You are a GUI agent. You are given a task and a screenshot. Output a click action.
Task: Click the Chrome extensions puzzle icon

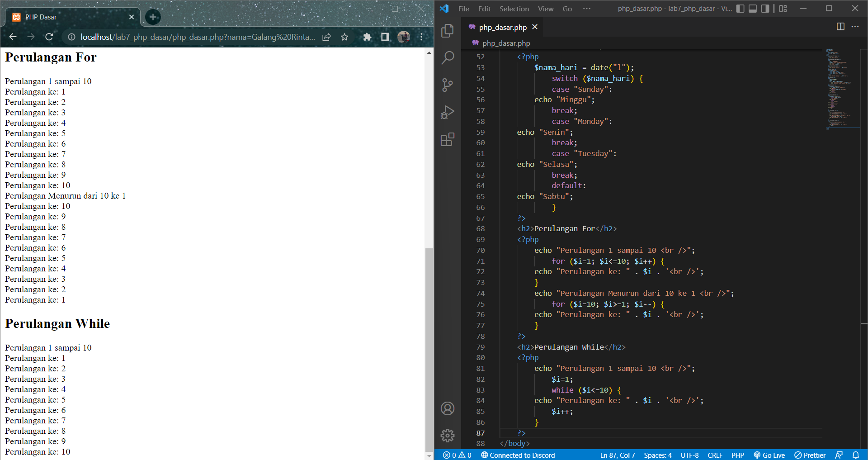click(x=367, y=37)
